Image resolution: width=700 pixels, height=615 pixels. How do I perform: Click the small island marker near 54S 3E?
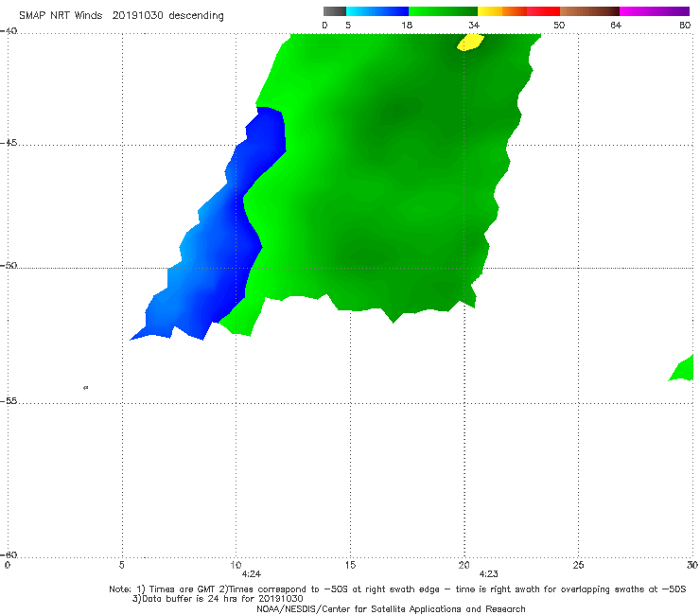pyautogui.click(x=86, y=388)
